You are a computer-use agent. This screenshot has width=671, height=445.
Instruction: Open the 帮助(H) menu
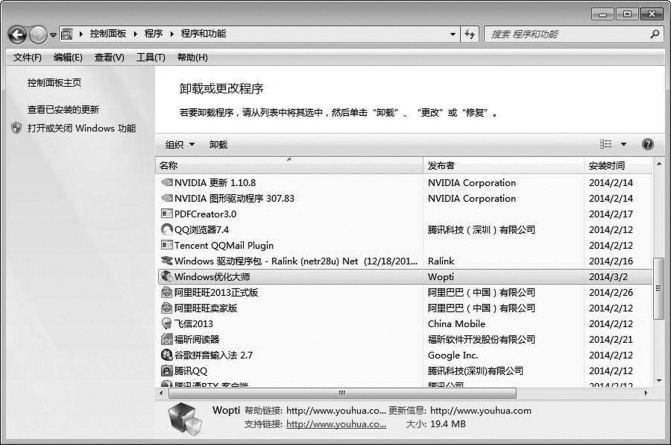click(x=193, y=57)
